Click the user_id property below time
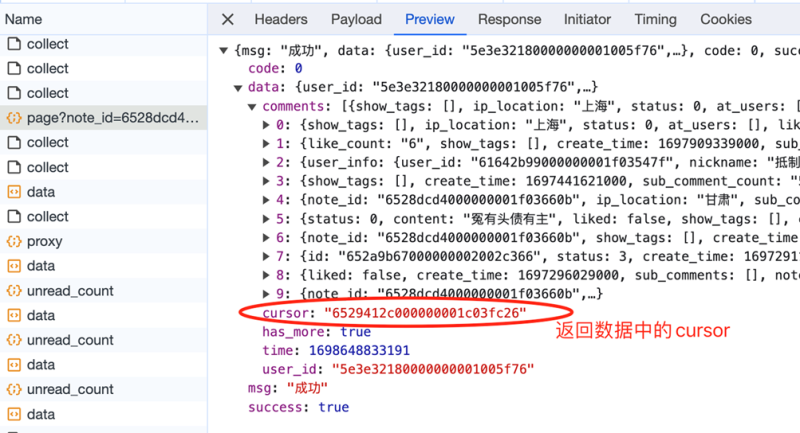This screenshot has height=433, width=800. click(x=398, y=369)
